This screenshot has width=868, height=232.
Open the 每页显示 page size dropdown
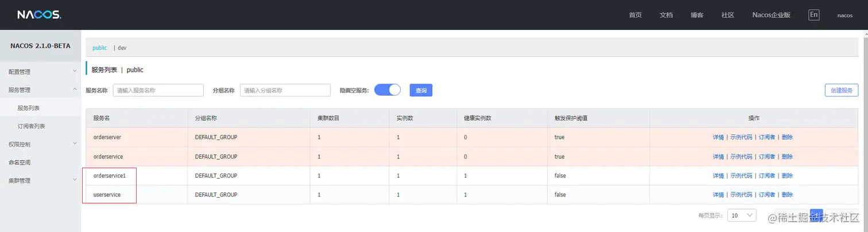click(742, 215)
